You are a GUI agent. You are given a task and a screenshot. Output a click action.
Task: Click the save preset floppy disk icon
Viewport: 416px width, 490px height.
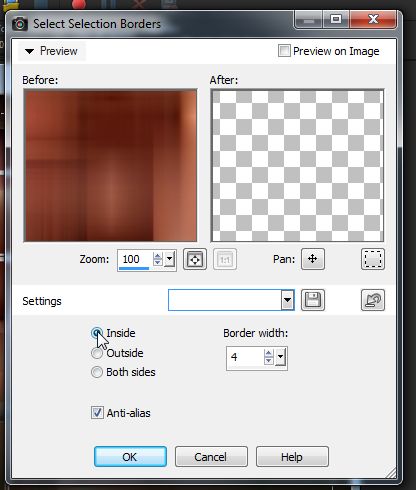(313, 300)
